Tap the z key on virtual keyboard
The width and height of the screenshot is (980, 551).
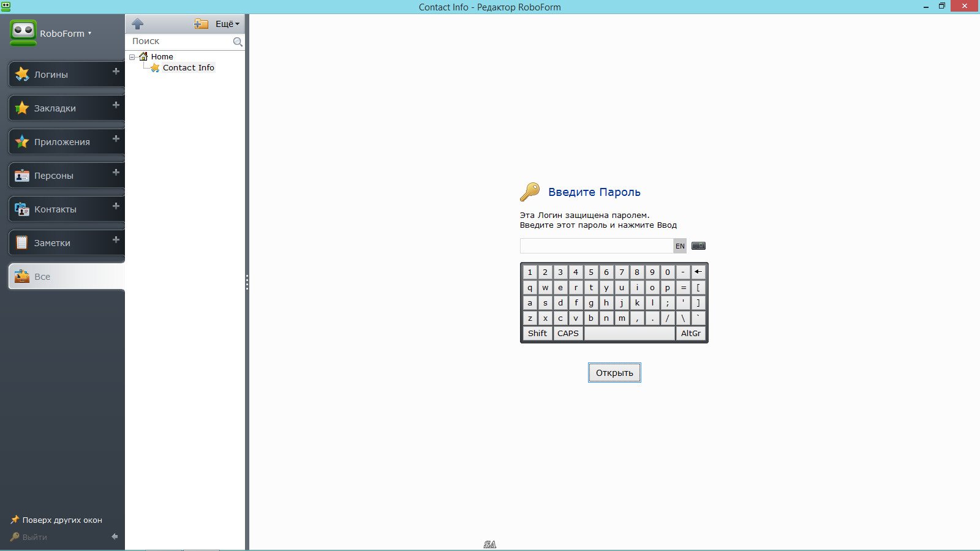point(530,318)
